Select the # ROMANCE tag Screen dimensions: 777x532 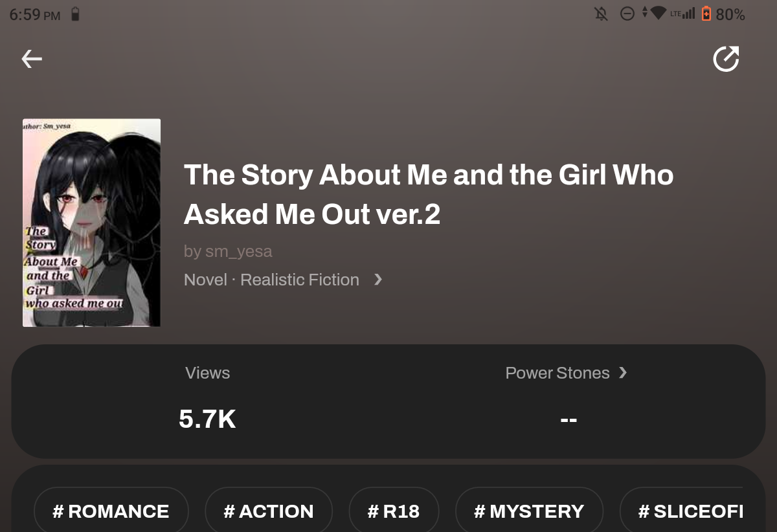111,511
